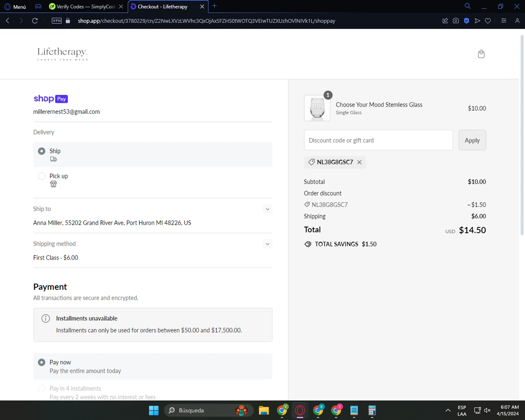Take a snapshot with the camera icon
This screenshot has height=420, width=525.
coord(456,21)
